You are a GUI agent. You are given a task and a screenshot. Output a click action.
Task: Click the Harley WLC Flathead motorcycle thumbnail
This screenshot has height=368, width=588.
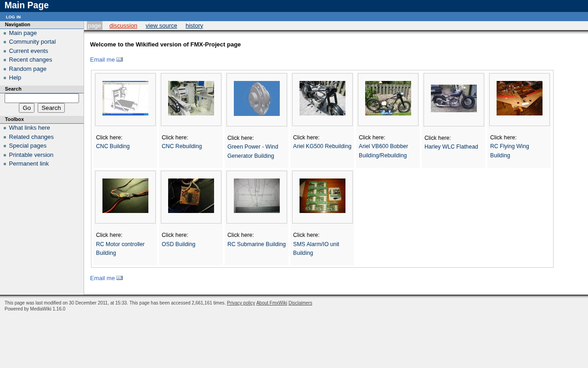point(454,98)
